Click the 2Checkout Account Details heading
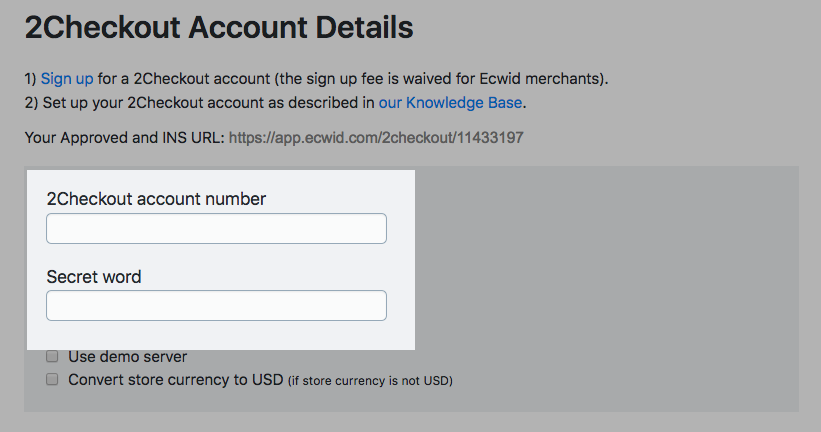The height and width of the screenshot is (432, 821). click(x=219, y=28)
